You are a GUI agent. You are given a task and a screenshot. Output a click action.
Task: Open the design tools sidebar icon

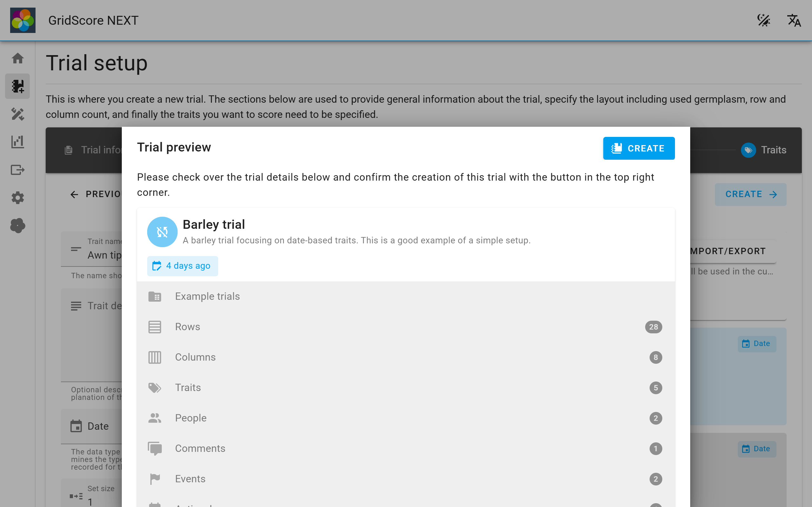pos(17,114)
